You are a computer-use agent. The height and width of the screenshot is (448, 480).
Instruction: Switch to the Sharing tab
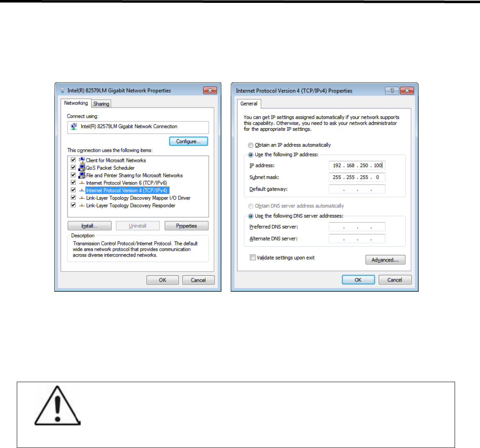point(101,104)
